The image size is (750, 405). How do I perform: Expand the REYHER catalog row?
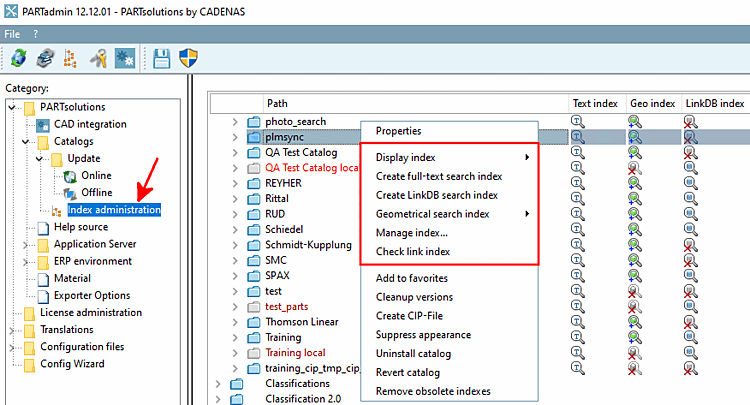click(x=235, y=183)
